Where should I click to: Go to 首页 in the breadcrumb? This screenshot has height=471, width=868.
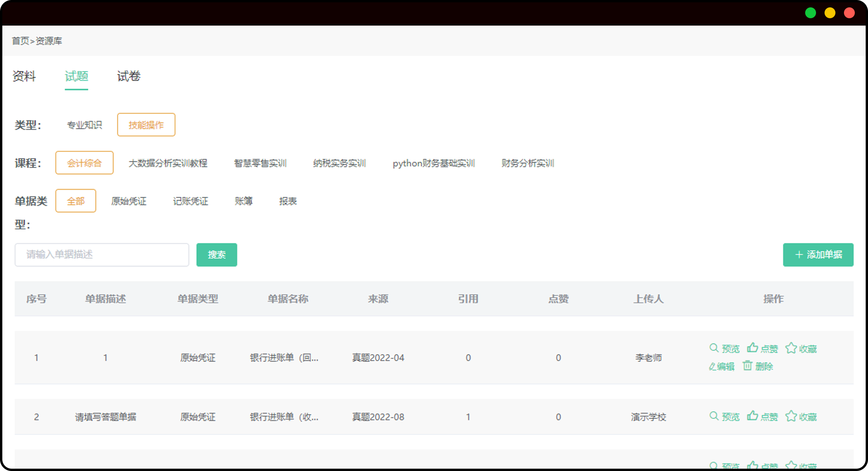click(21, 41)
